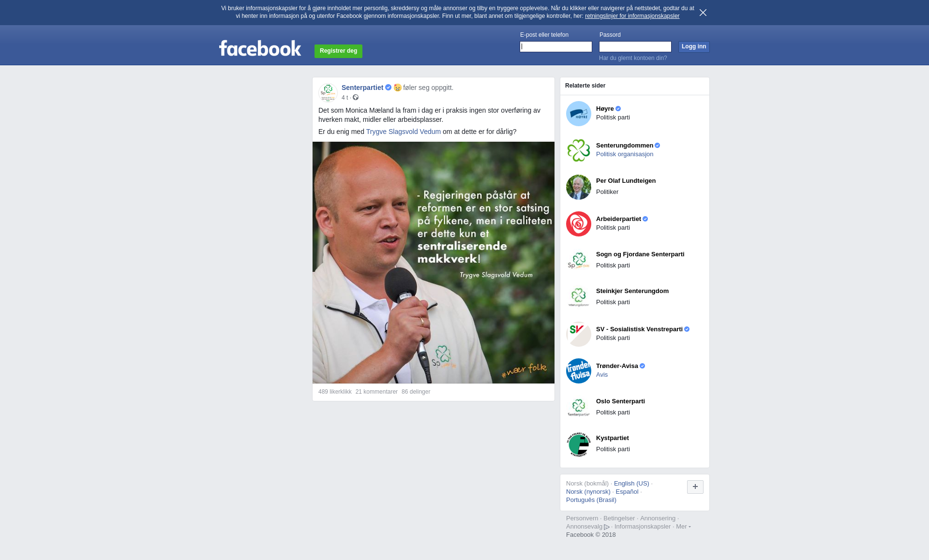Open the post photo of Vedum
This screenshot has height=560, width=929.
coord(434,263)
